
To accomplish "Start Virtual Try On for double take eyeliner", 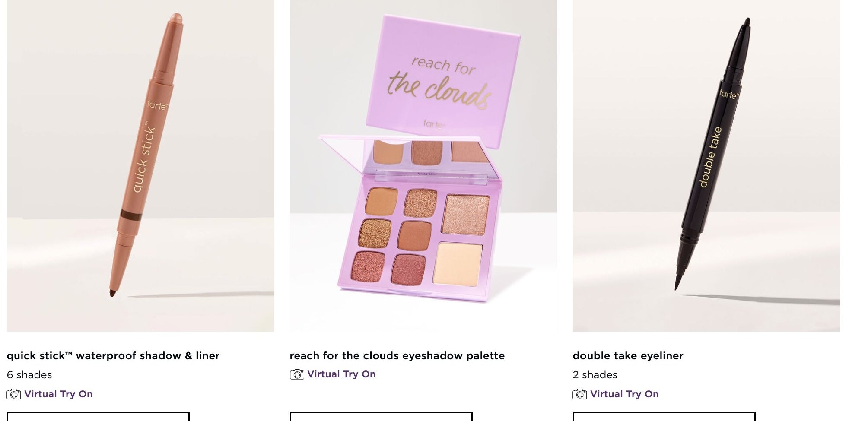I will [624, 394].
